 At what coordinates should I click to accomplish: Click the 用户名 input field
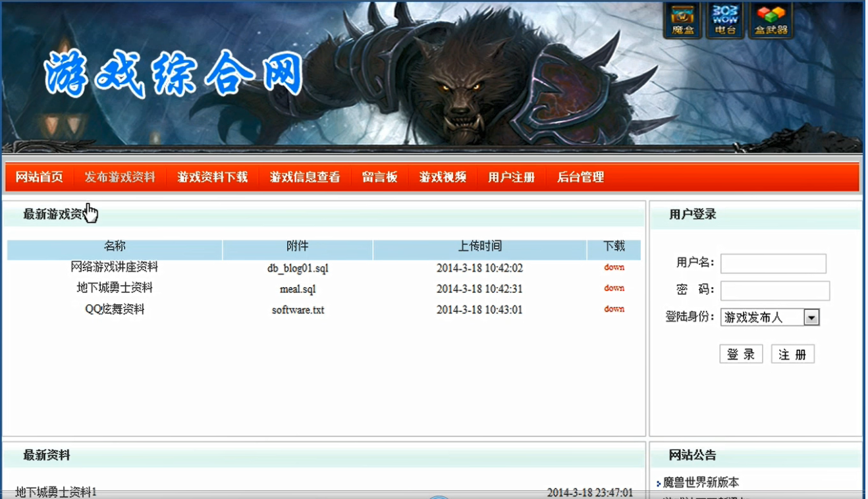[x=773, y=263]
